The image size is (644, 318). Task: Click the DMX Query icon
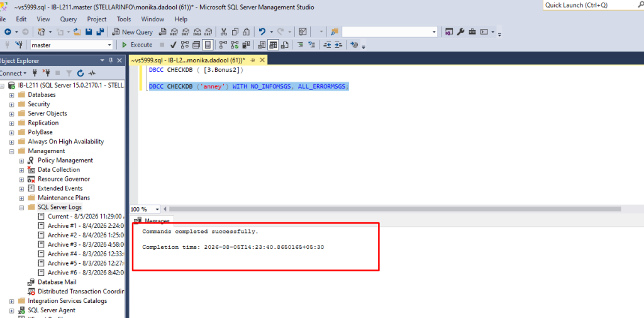coord(186,32)
